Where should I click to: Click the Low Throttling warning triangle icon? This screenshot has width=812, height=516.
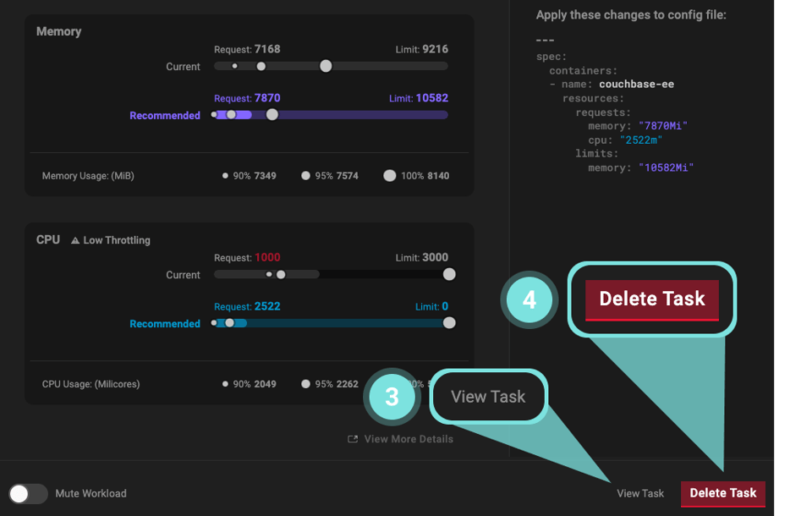75,240
